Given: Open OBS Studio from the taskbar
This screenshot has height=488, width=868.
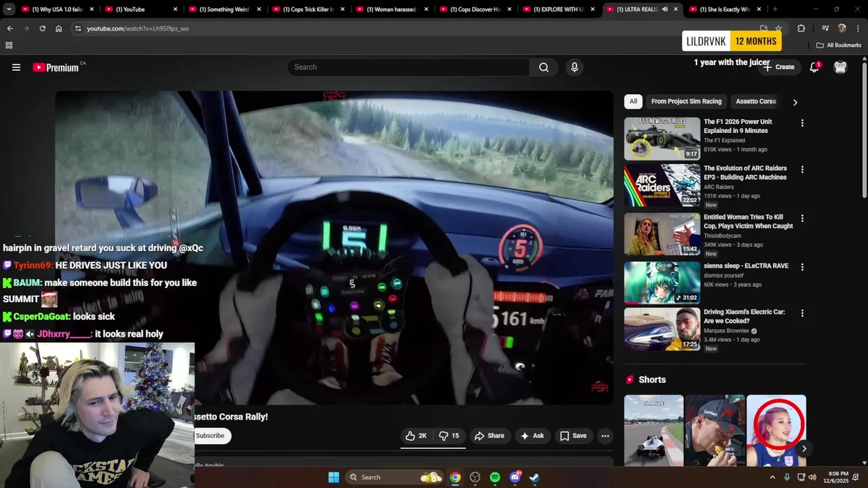Looking at the screenshot, I should coord(475,477).
